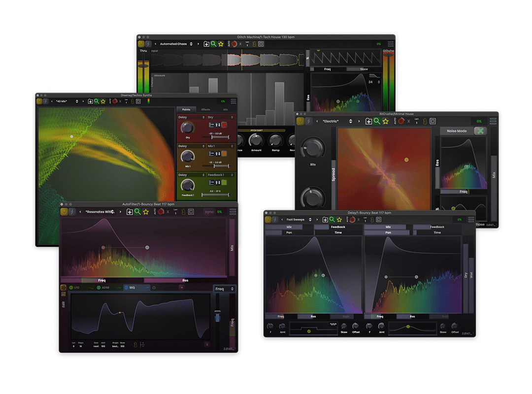
Task: Open filter slope 24 stepper in Glitch Machine
Action: tap(374, 82)
